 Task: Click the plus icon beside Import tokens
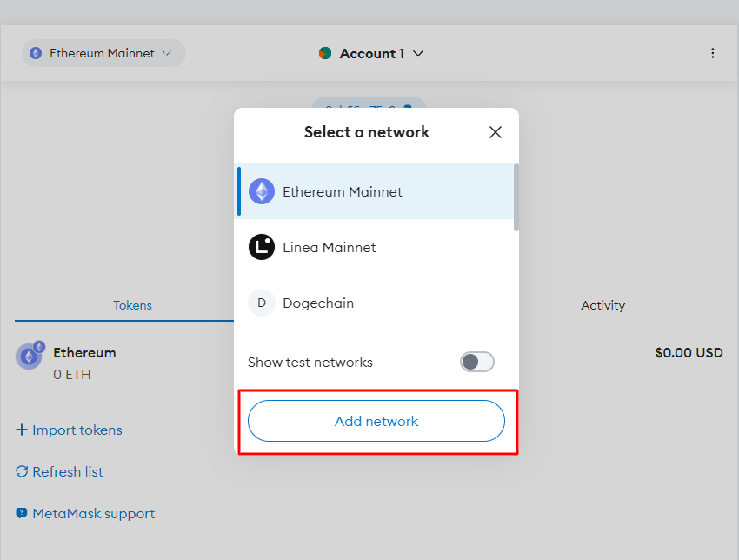click(x=22, y=430)
